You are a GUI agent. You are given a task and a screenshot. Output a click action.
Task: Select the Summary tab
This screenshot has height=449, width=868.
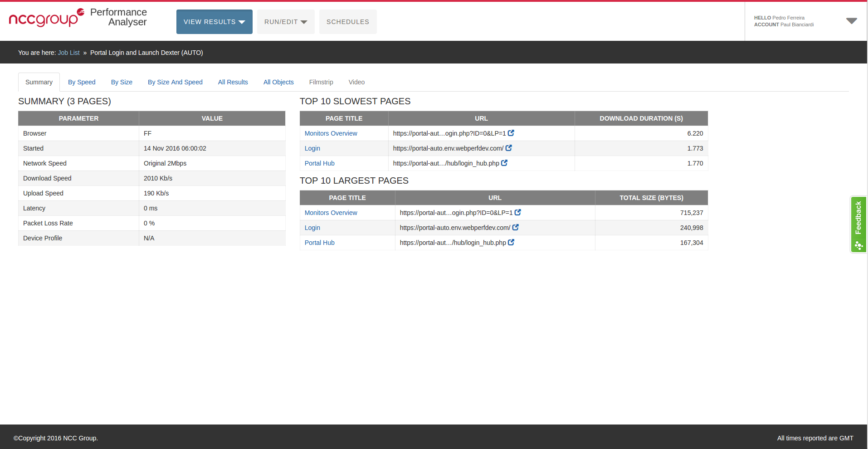pyautogui.click(x=39, y=82)
